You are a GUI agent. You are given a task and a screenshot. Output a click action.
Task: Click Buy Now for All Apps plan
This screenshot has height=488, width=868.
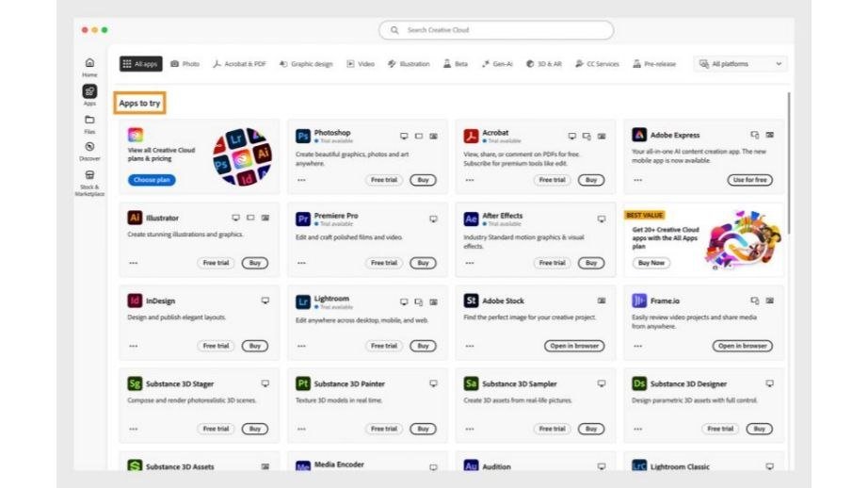pyautogui.click(x=651, y=263)
